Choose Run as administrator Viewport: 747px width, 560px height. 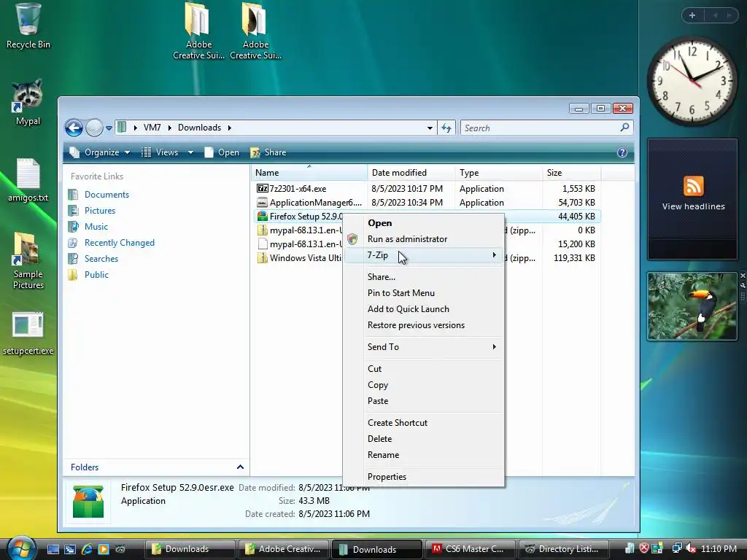pyautogui.click(x=424, y=239)
